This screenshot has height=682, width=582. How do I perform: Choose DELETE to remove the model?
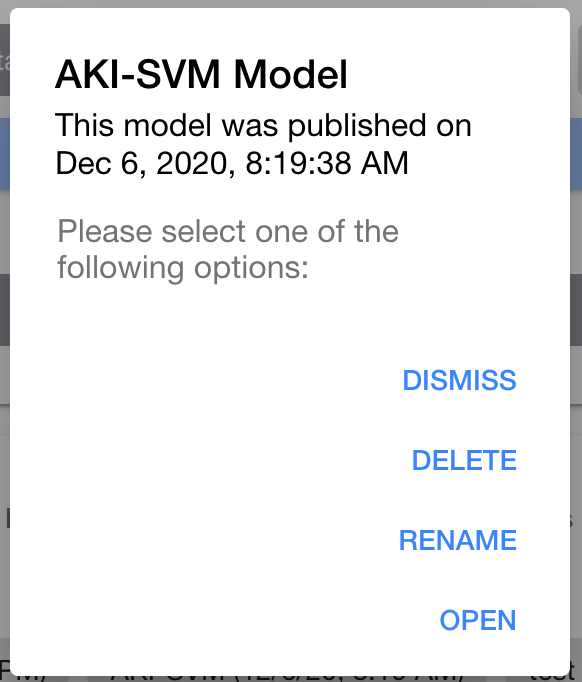[x=464, y=460]
